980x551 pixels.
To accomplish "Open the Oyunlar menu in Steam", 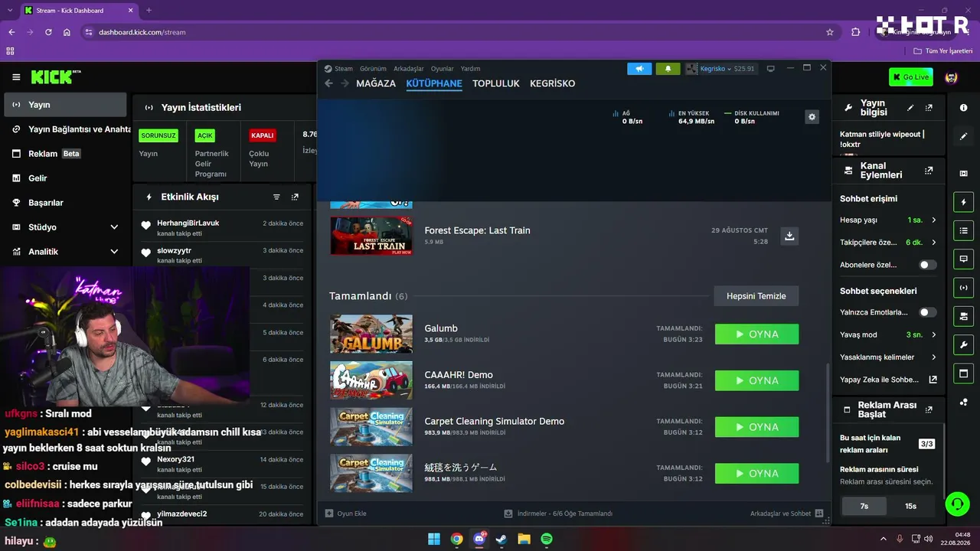I will 442,69.
